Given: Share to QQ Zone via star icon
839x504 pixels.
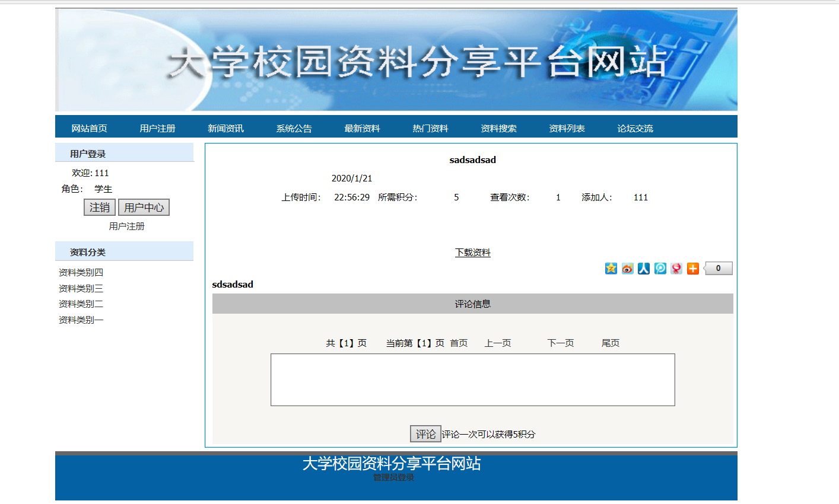Looking at the screenshot, I should coord(611,269).
